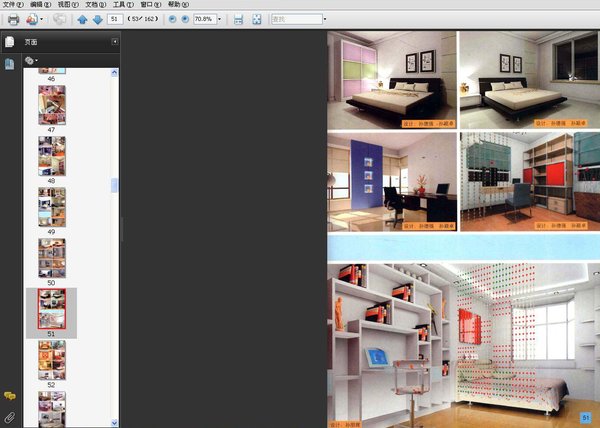
Task: Select the highlighted page thumbnail 51
Action: pos(52,309)
